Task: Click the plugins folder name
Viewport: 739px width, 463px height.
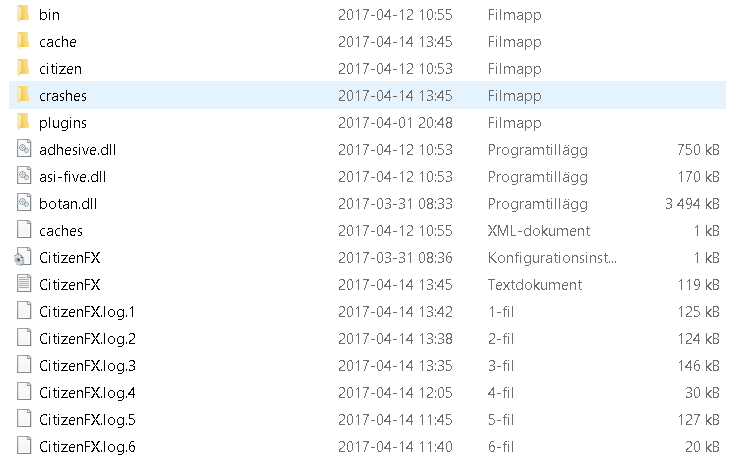Action: [x=63, y=123]
